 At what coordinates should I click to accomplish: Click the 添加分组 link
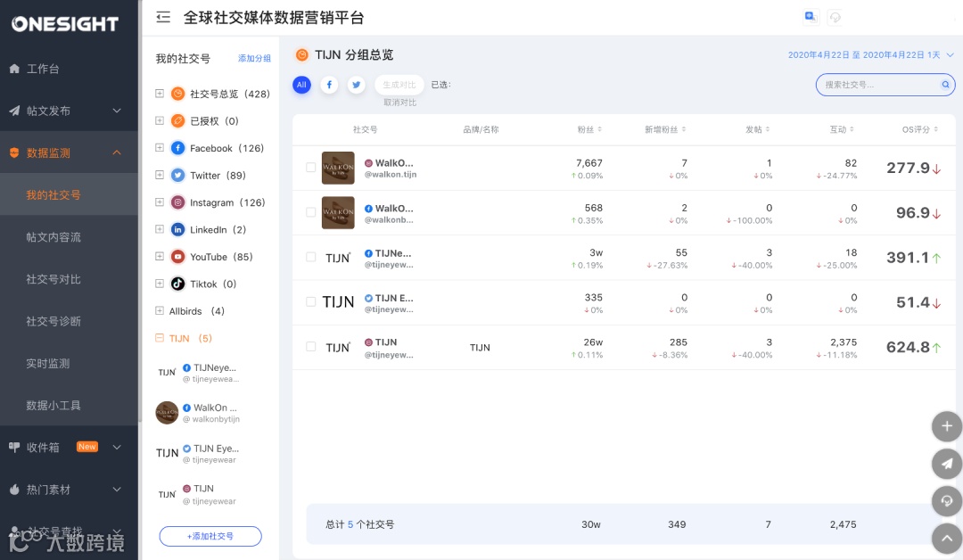(254, 58)
